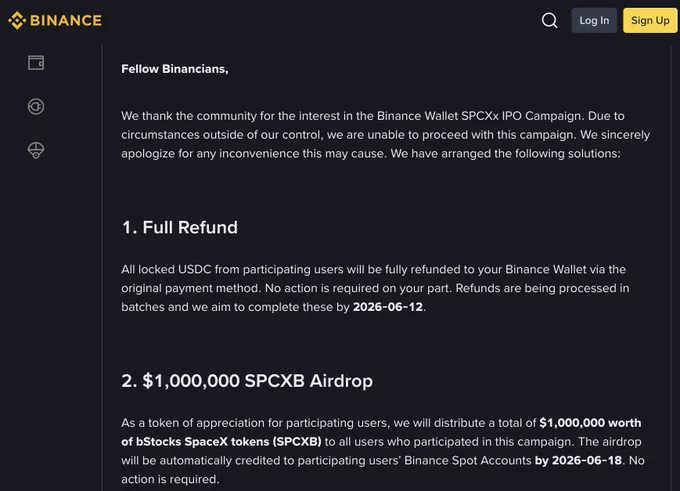
Task: Click the "Fellow Binancians," greeting
Action: (175, 69)
